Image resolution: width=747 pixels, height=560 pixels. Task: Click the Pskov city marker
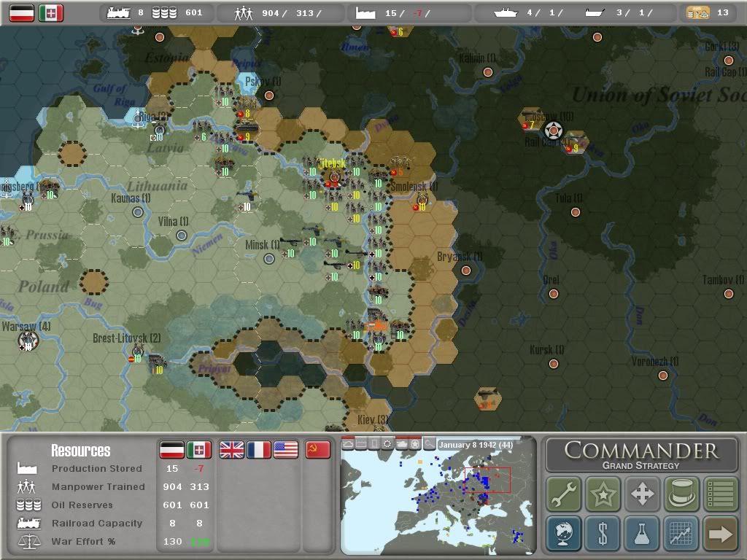pos(269,96)
